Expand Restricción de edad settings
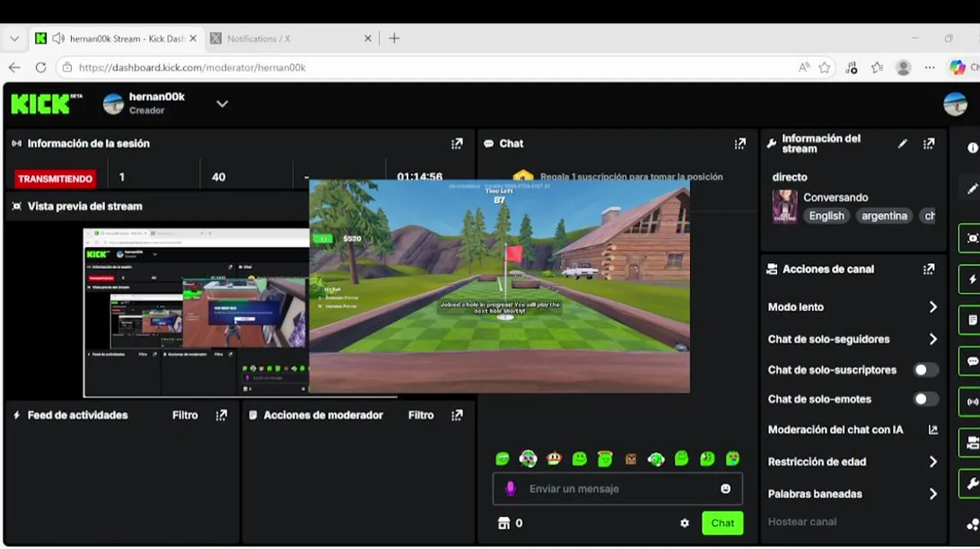Image resolution: width=980 pixels, height=550 pixels. (933, 462)
